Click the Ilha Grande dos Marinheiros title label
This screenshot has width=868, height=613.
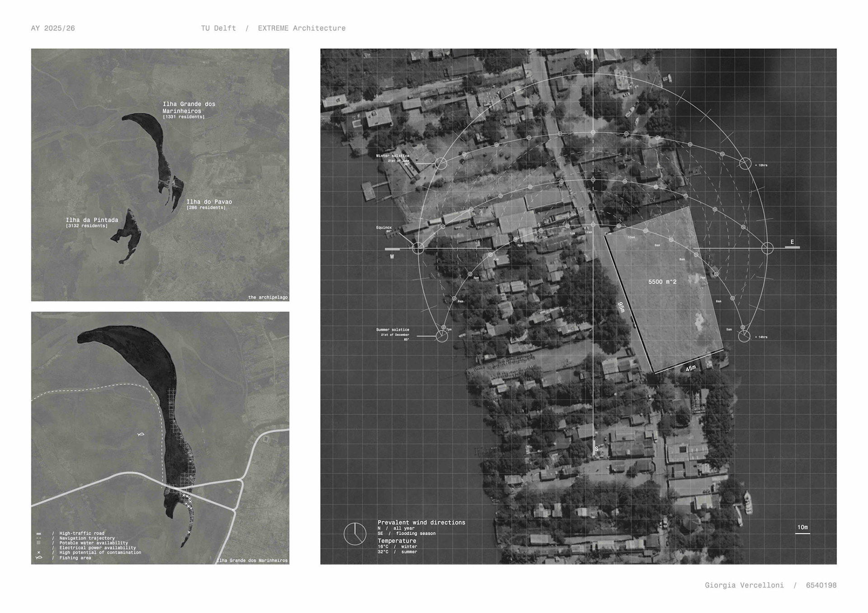pos(189,107)
